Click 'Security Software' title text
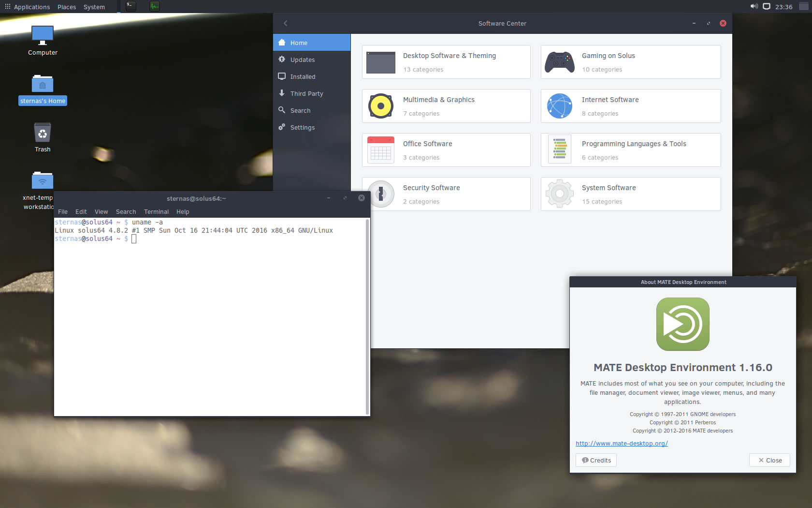The width and height of the screenshot is (812, 508). point(432,188)
